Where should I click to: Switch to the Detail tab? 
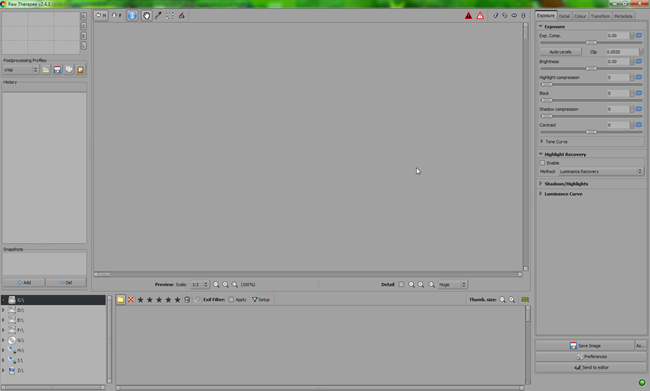[x=564, y=16]
